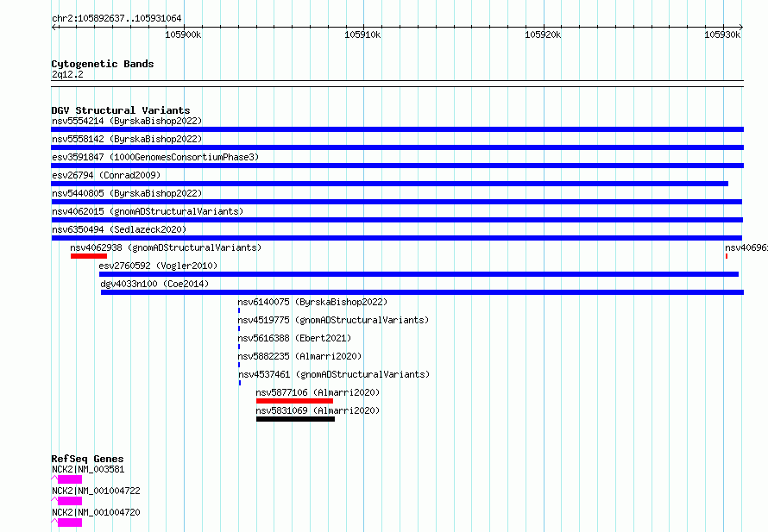This screenshot has height=532, width=768.
Task: Click nsv5877106 (Almarri2020) label
Action: [318, 392]
